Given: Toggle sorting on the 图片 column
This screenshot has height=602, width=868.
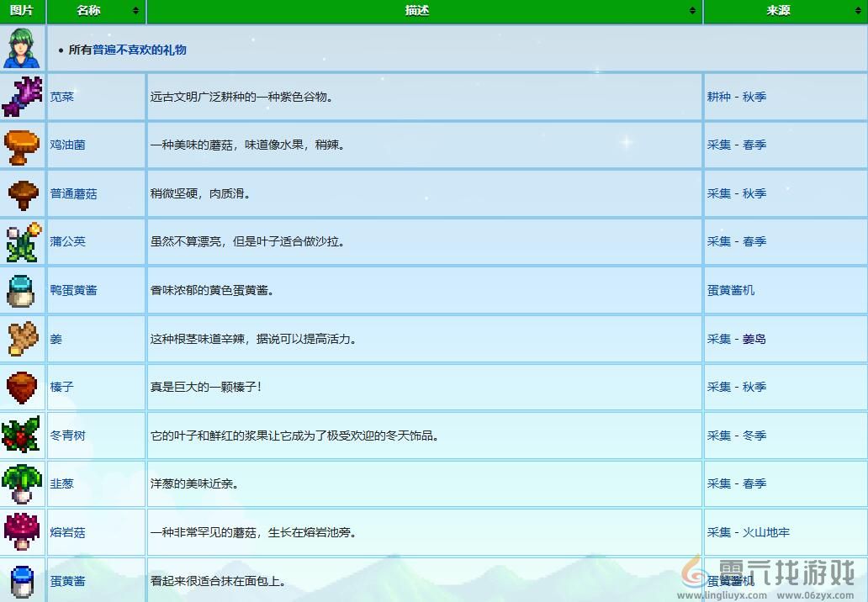Looking at the screenshot, I should (22, 12).
